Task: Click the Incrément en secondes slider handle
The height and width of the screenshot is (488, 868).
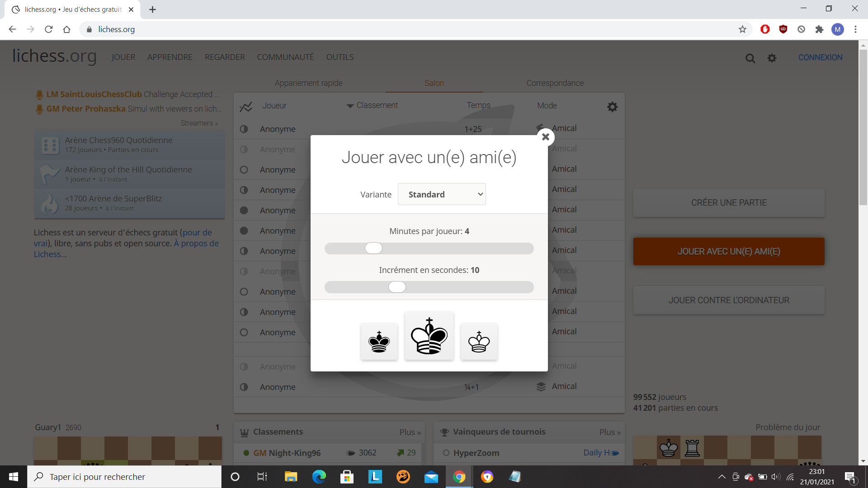Action: click(397, 287)
